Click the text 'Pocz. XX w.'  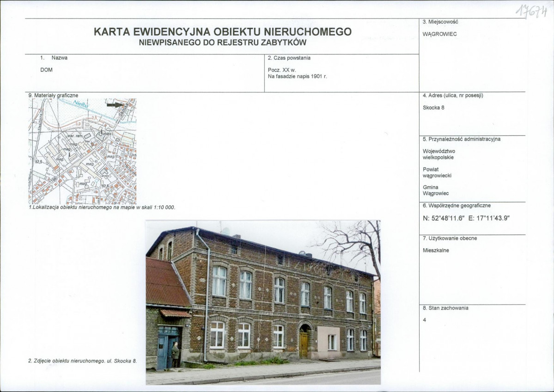tap(281, 70)
